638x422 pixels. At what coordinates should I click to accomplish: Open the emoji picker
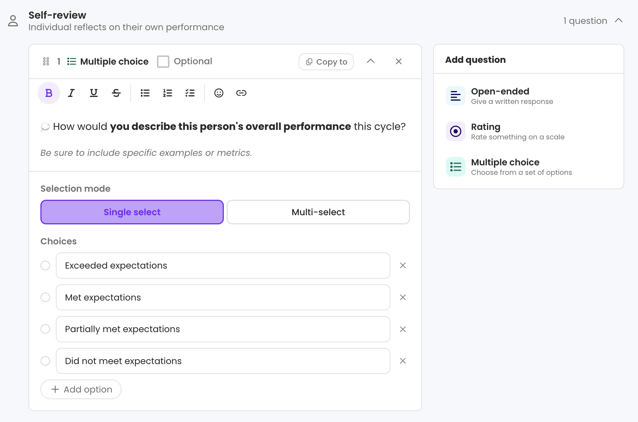coord(219,93)
